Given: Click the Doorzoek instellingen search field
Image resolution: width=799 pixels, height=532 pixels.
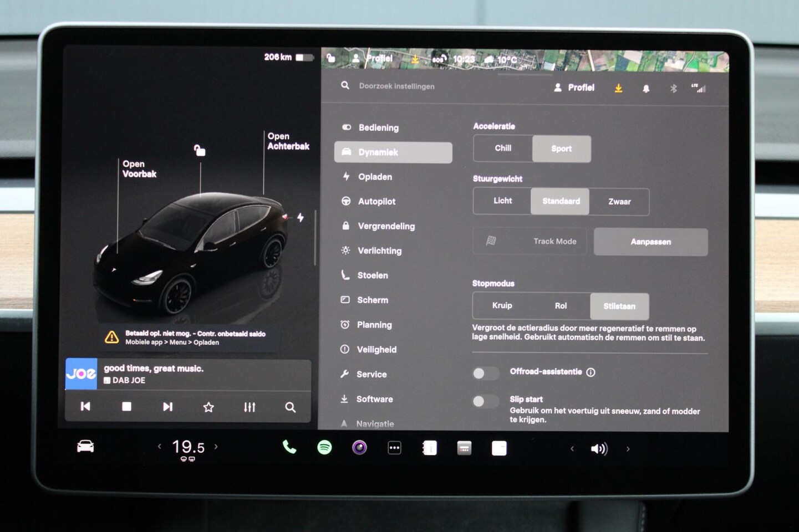Looking at the screenshot, I should [396, 86].
